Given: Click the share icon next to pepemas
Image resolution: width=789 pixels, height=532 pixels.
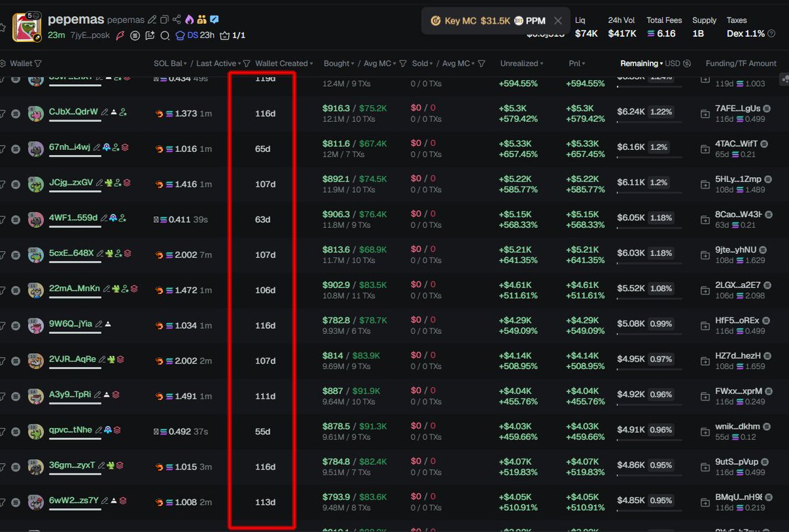Looking at the screenshot, I should 176,20.
